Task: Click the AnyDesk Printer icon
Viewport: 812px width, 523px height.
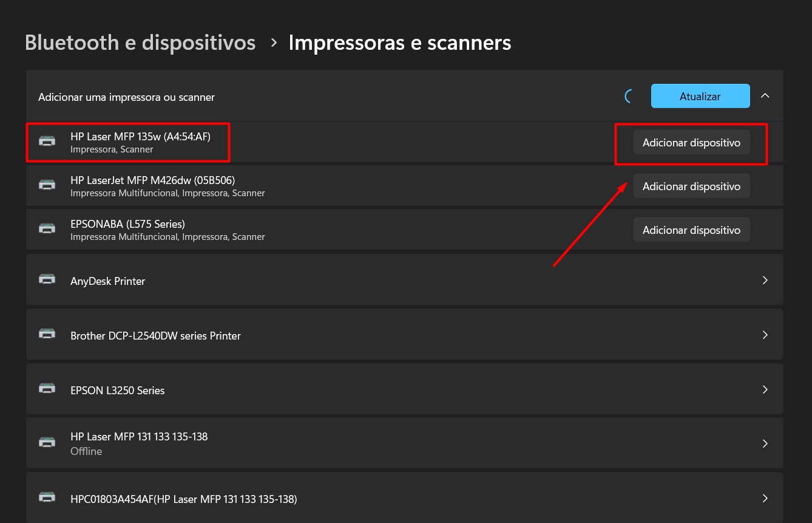Action: tap(47, 280)
